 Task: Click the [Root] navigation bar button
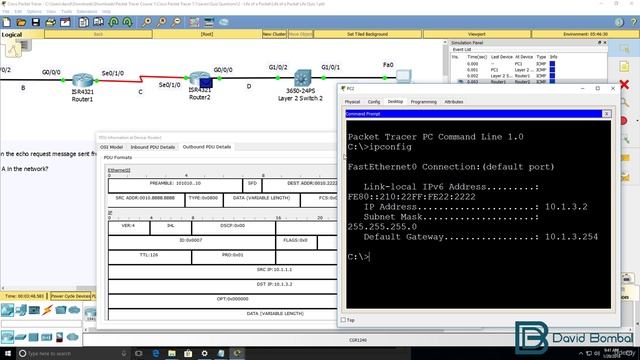pyautogui.click(x=207, y=34)
